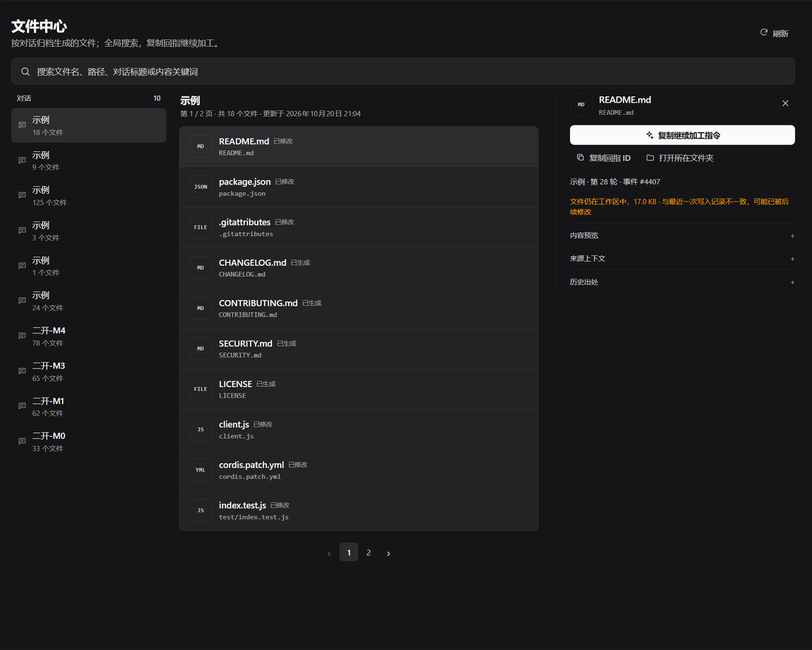The height and width of the screenshot is (650, 812).
Task: Select the .gitattributes file name
Action: tap(245, 222)
